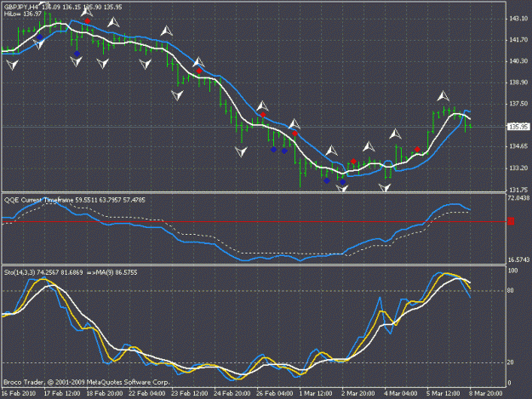Click the 141.70 price scale label
Viewport: 532px width, 399px height.
coord(518,40)
